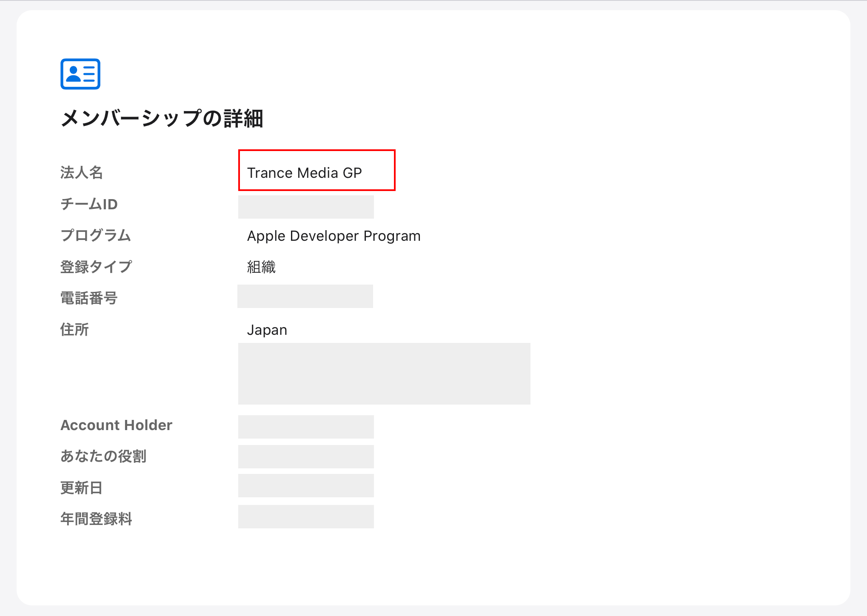Click the membership ID card icon

tap(80, 74)
